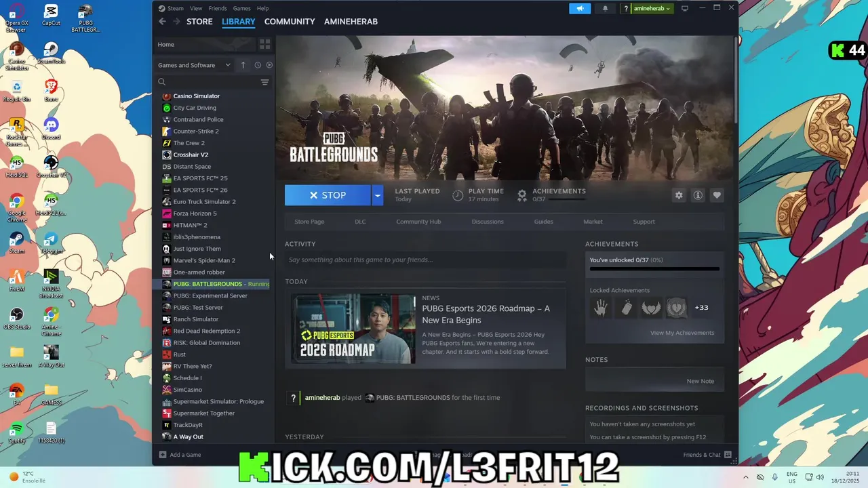Go to the STORE tab
868x488 pixels.
click(199, 22)
